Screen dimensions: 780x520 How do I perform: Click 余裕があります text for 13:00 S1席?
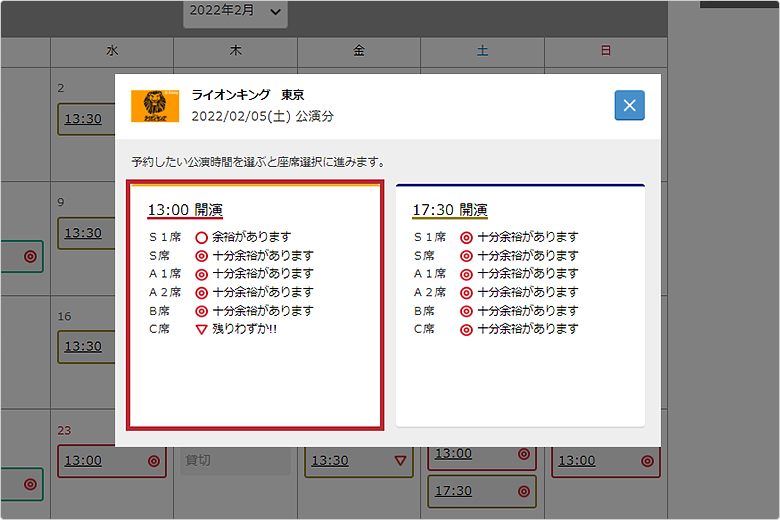(x=252, y=237)
